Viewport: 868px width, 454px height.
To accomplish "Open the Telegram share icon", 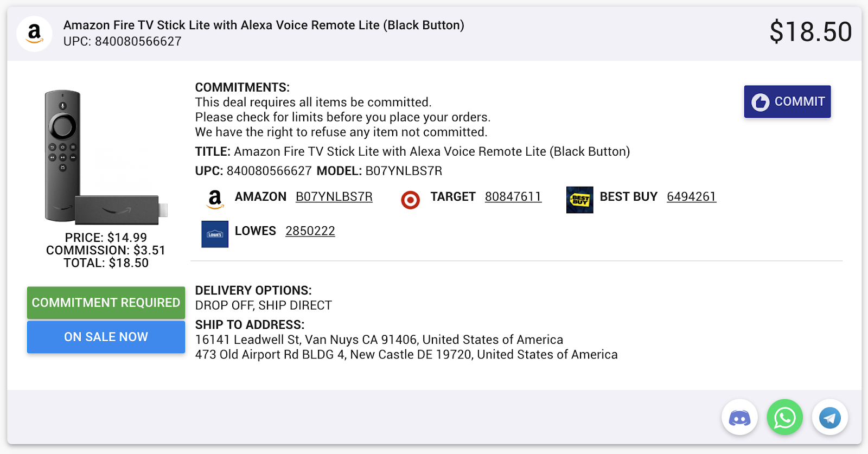I will coord(830,417).
